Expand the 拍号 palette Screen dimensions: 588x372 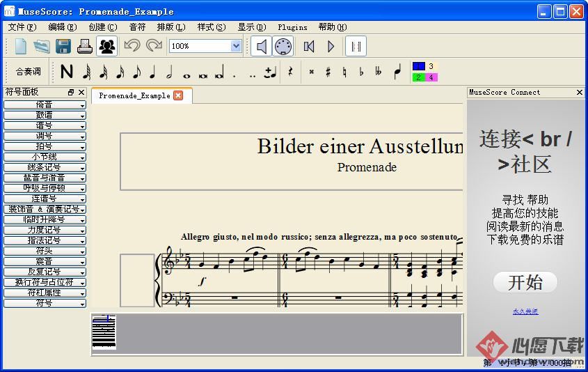click(x=45, y=146)
